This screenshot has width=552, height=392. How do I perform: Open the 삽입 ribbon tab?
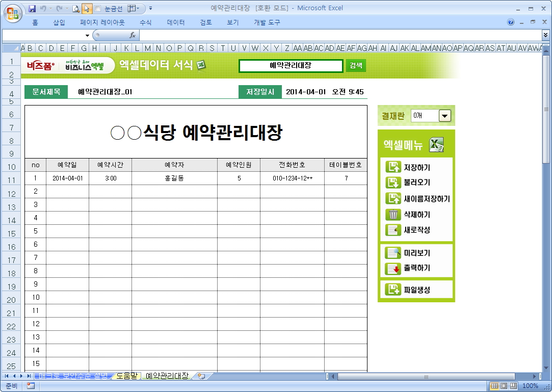(59, 22)
